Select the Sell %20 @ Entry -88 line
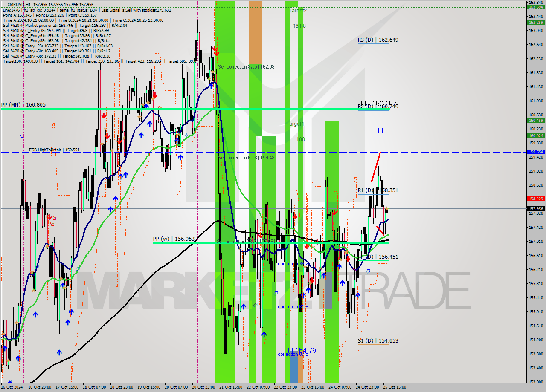This screenshot has height=392, width=546. [57, 56]
